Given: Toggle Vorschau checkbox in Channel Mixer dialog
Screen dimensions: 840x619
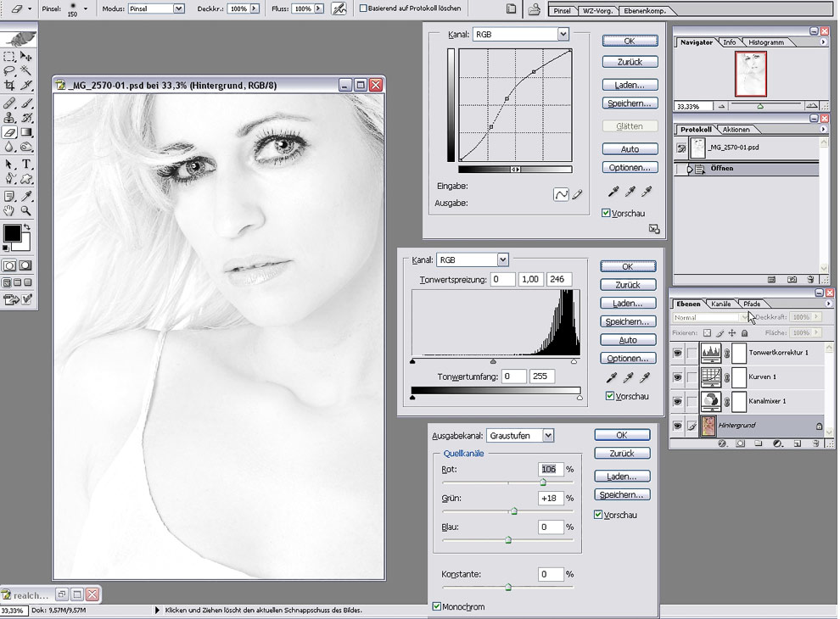Looking at the screenshot, I should point(598,515).
